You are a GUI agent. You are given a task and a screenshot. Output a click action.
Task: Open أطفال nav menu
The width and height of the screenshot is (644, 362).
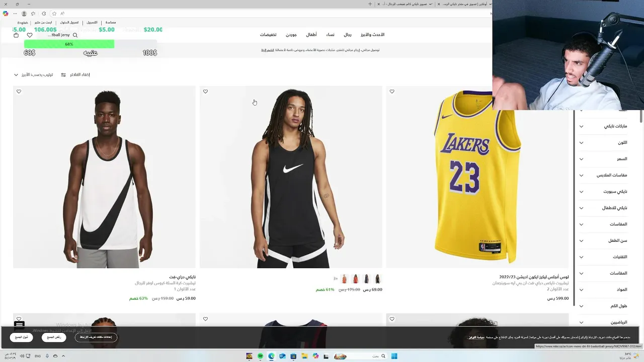311,35
